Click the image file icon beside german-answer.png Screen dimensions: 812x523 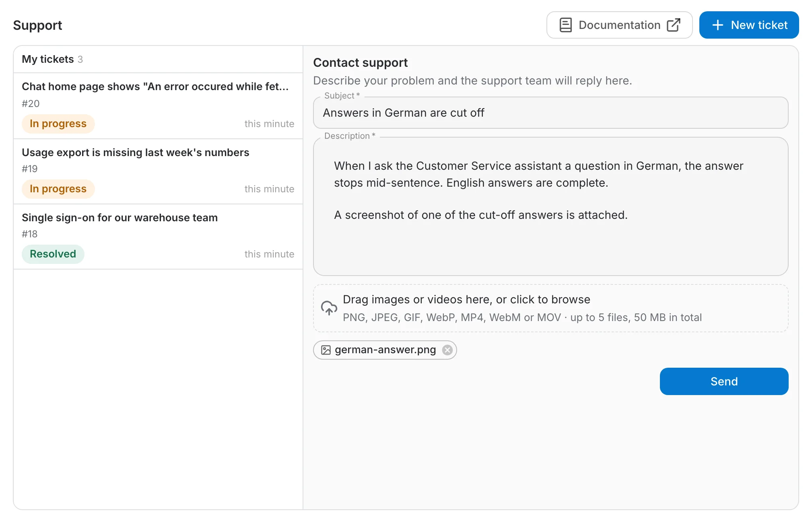(x=326, y=350)
